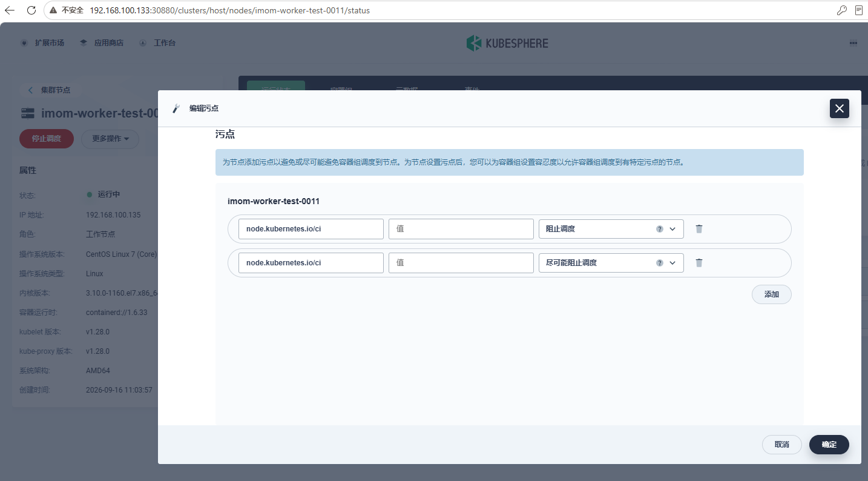Click the dashboard icon beside 工作台
This screenshot has width=868, height=481.
(143, 43)
